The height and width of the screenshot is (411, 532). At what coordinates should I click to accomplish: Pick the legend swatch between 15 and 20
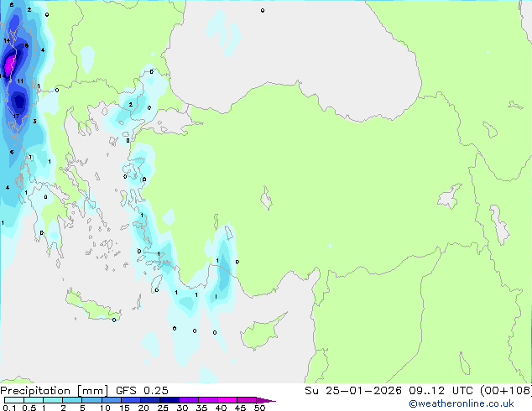(131, 400)
